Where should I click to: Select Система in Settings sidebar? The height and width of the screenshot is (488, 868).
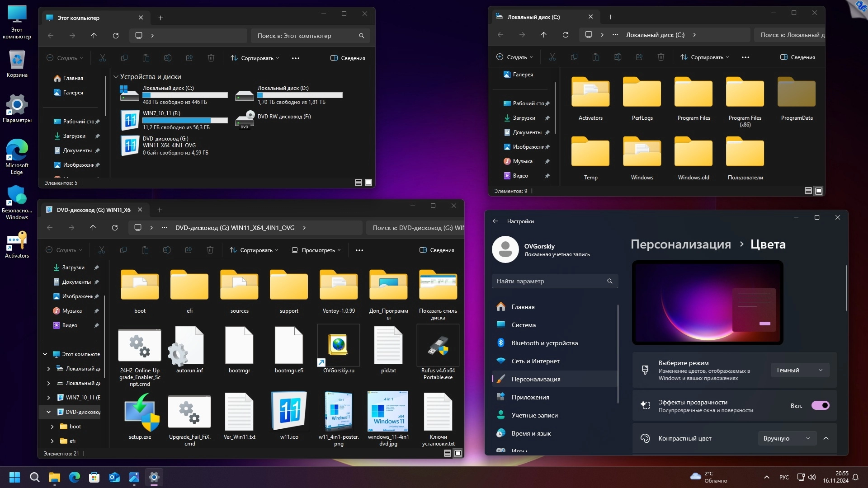coord(524,325)
